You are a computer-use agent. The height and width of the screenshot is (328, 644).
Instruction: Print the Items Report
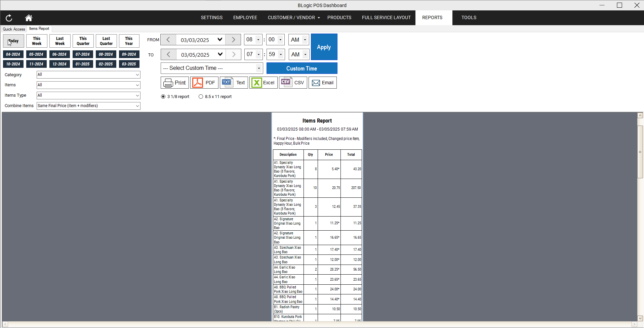(x=174, y=83)
